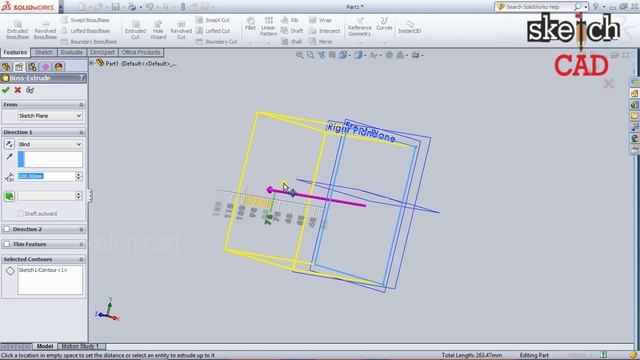Select the Fillet tool

[250, 24]
